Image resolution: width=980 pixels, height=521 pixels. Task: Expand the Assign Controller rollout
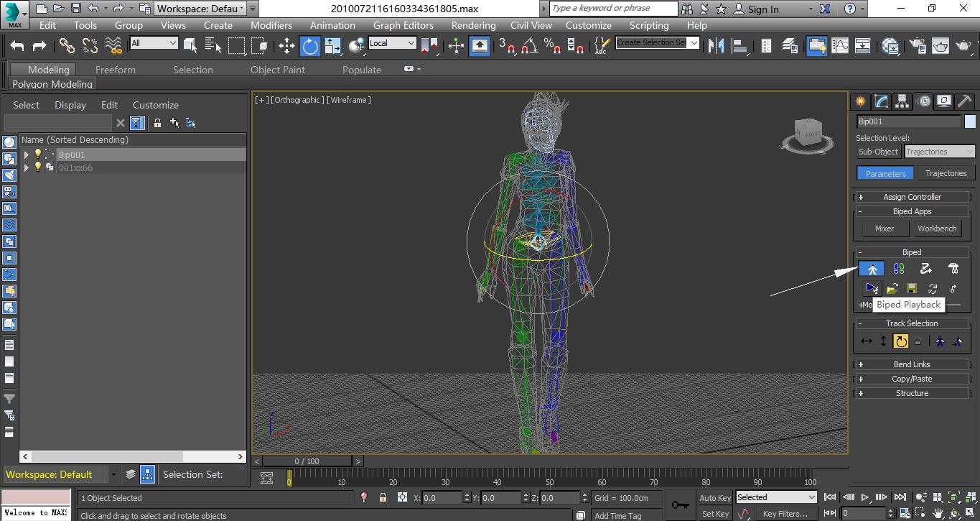pyautogui.click(x=912, y=197)
